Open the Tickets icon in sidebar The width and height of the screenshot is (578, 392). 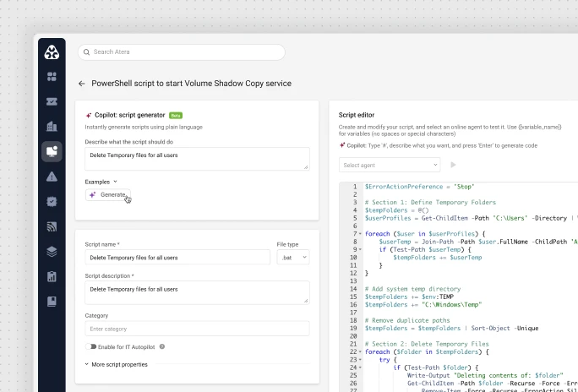tap(52, 101)
